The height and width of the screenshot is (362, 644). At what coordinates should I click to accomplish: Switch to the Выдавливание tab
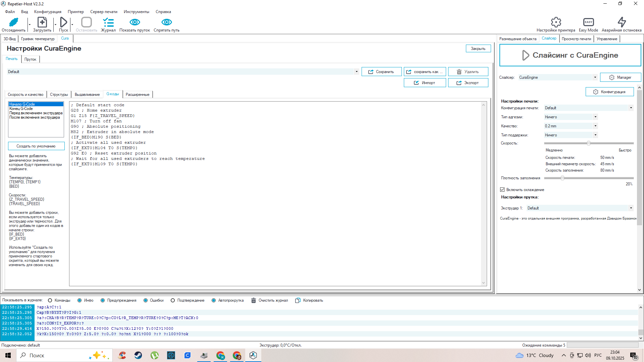click(87, 95)
